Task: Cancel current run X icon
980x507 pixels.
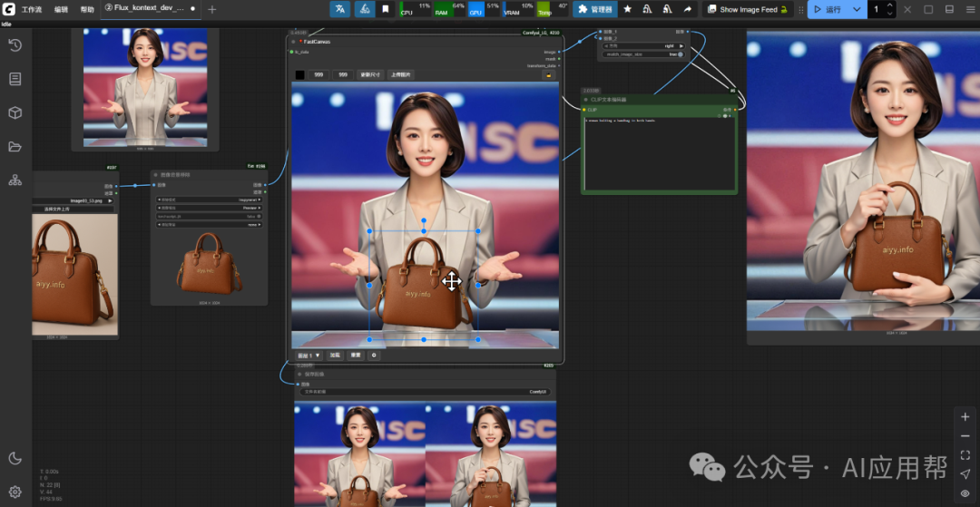Action: pos(907,9)
